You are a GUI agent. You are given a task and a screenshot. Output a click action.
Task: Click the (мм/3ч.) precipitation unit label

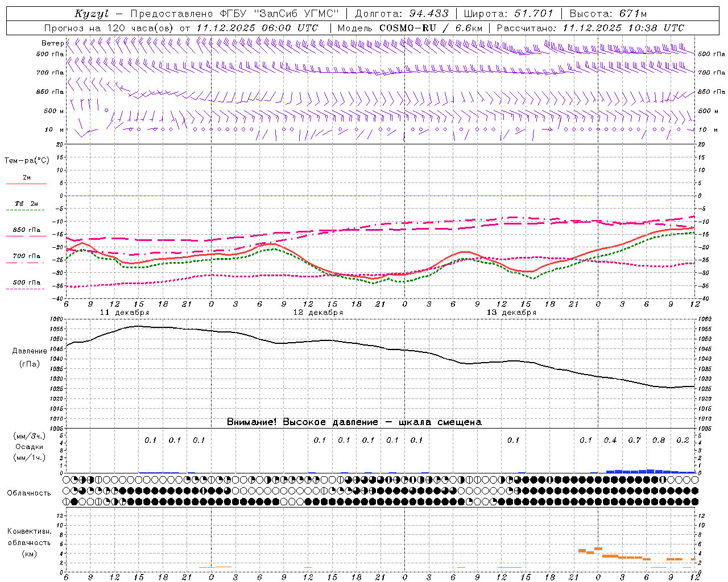(x=29, y=436)
